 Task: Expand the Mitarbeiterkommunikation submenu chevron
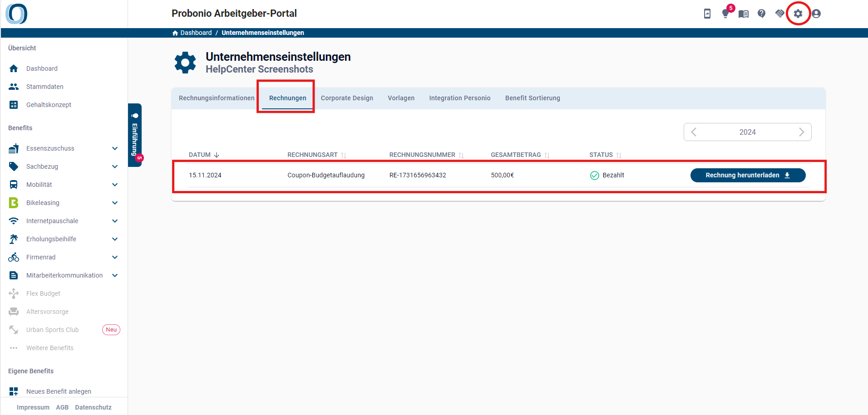coord(115,275)
